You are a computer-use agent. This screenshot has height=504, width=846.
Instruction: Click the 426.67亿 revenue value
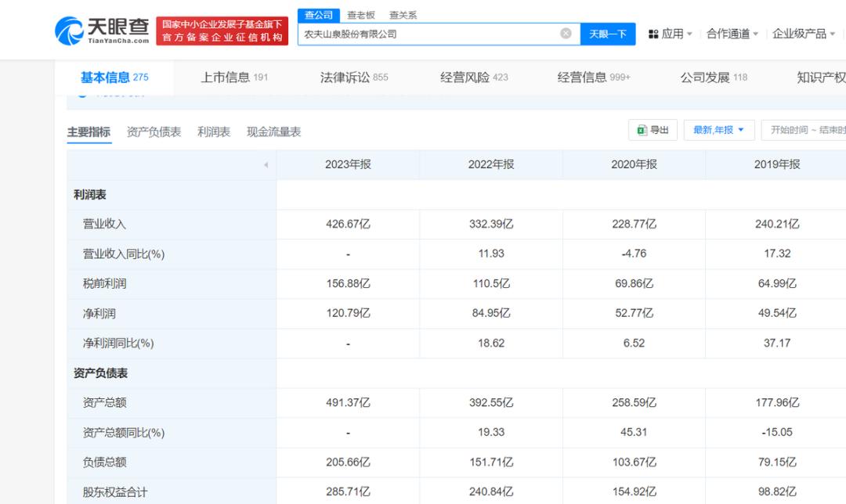(x=348, y=225)
